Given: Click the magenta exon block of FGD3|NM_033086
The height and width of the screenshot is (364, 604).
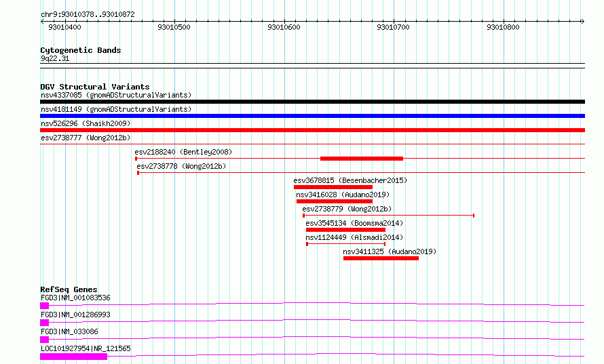Looking at the screenshot, I should coord(45,340).
